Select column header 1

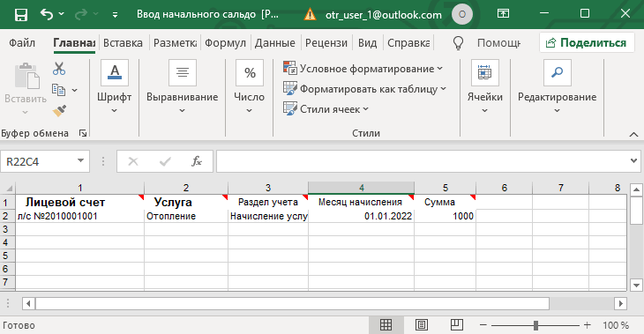(x=80, y=188)
